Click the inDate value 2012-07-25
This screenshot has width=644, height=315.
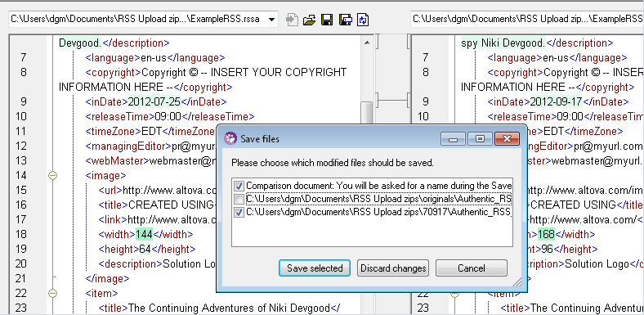[154, 101]
